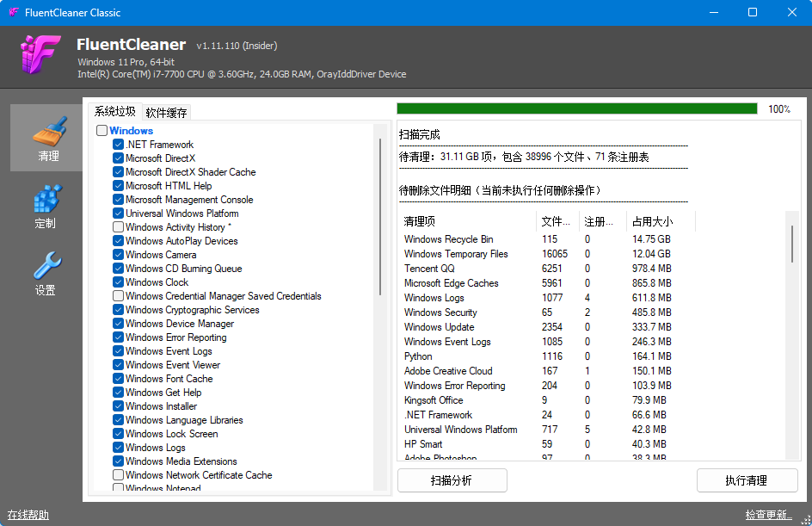Uncheck the Windows Camera checkbox
Image resolution: width=812 pixels, height=526 pixels.
click(x=118, y=255)
